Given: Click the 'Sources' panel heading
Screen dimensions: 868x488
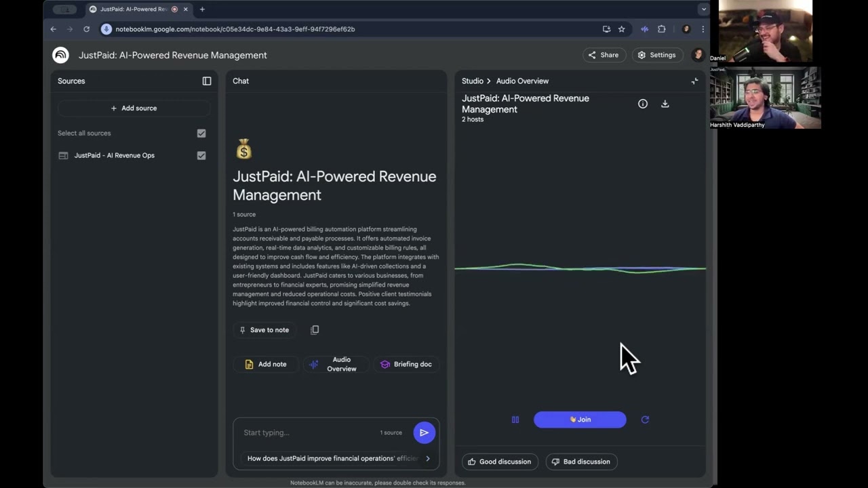Looking at the screenshot, I should 71,81.
